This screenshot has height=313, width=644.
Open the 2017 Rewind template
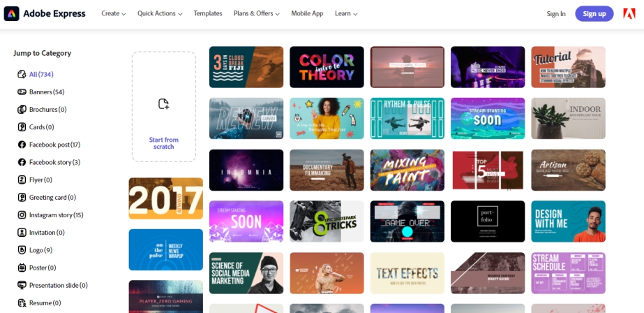[x=166, y=198]
